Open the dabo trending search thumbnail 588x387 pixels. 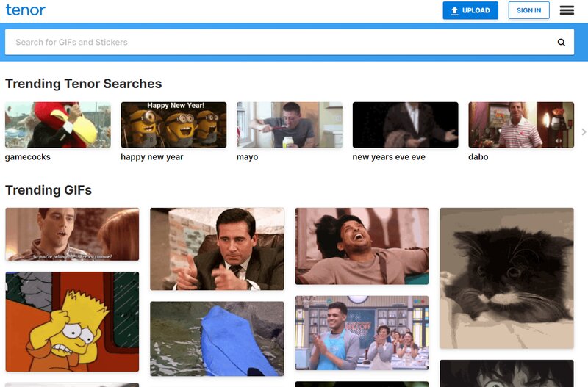(x=521, y=125)
